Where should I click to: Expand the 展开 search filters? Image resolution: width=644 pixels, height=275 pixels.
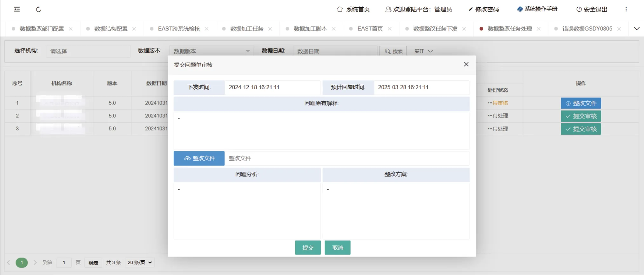tap(423, 51)
